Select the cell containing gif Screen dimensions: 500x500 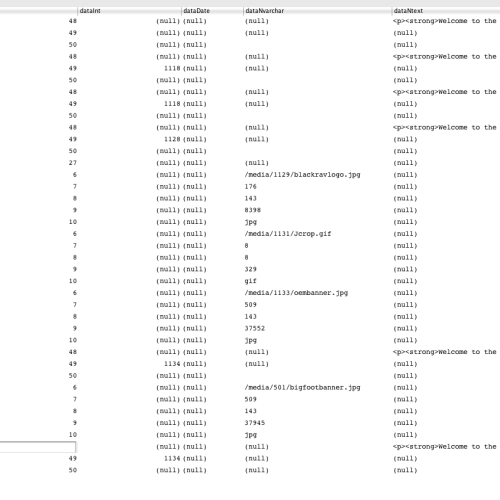click(x=250, y=281)
